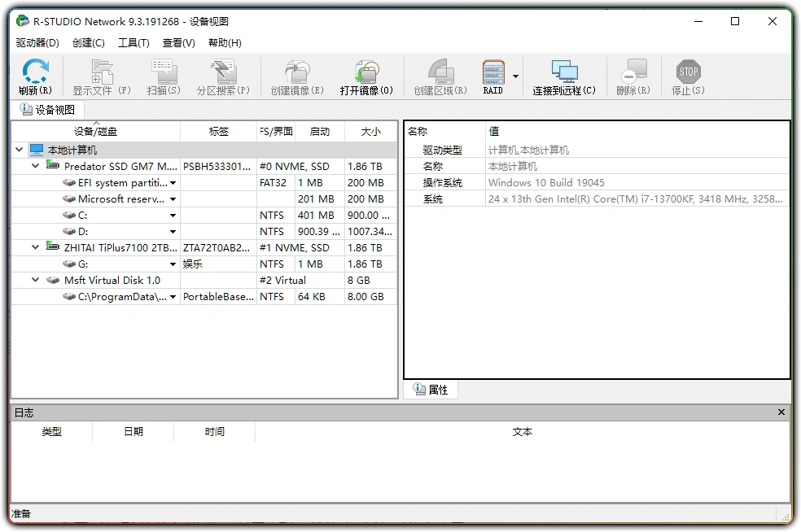Open the 帮助(H) menu

[225, 43]
